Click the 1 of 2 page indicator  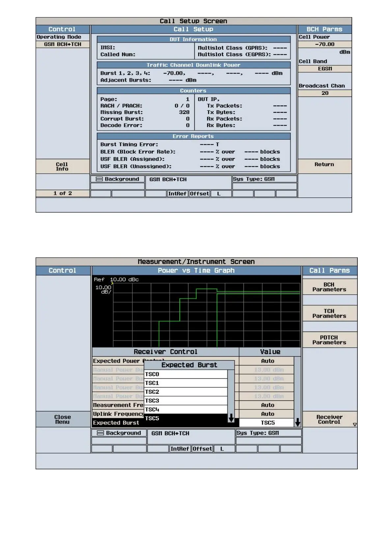coord(63,193)
